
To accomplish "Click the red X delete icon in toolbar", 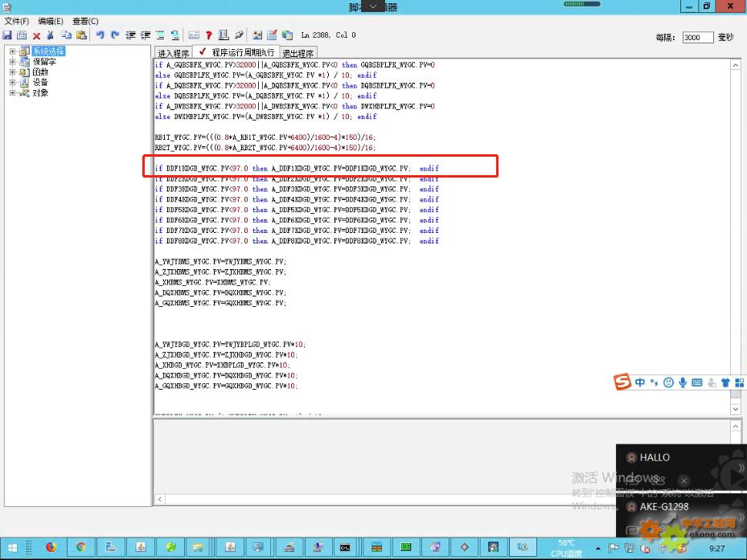I will [37, 35].
